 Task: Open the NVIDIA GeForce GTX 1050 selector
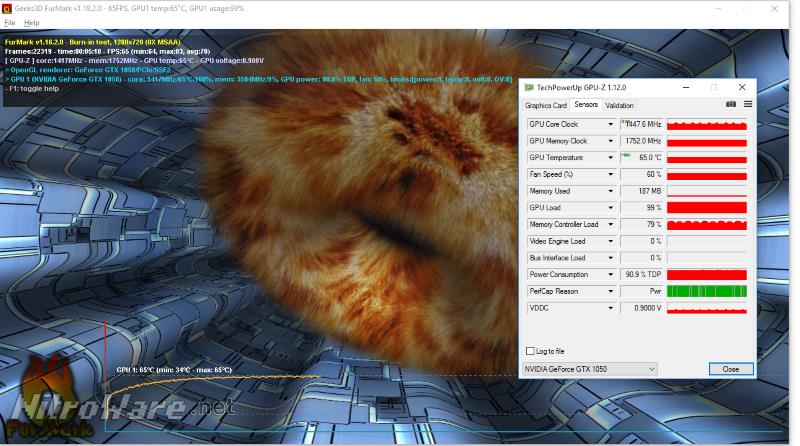(589, 369)
